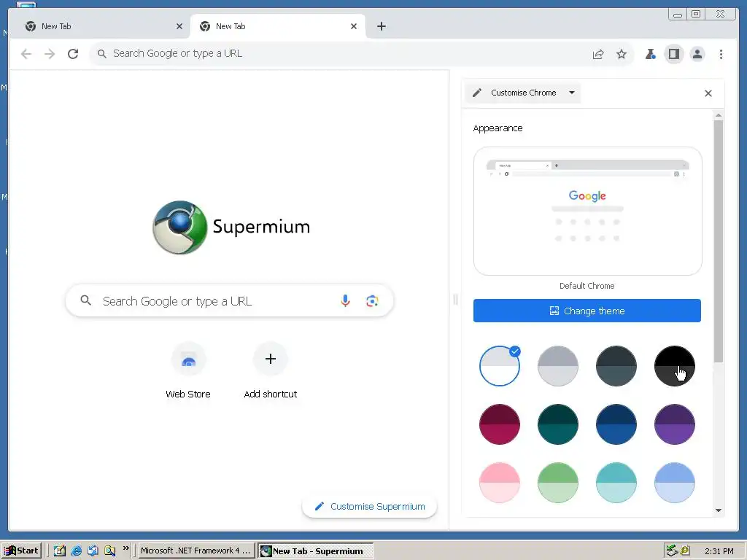This screenshot has height=560, width=747.
Task: Reload the current page
Action: (x=73, y=54)
